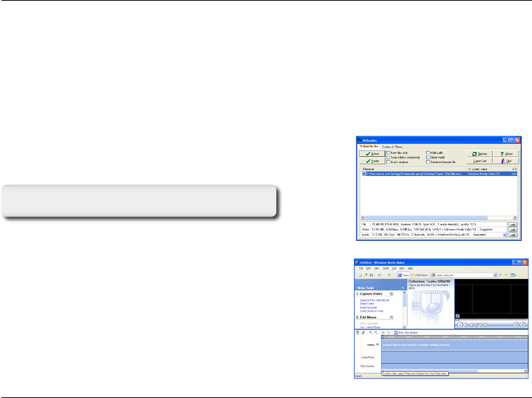This screenshot has width=532, height=398.
Task: Open Options in AVIcodec
Action: pos(480,154)
